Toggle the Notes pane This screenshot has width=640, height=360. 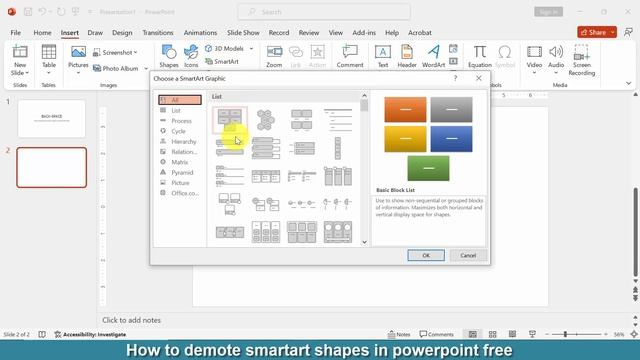399,334
